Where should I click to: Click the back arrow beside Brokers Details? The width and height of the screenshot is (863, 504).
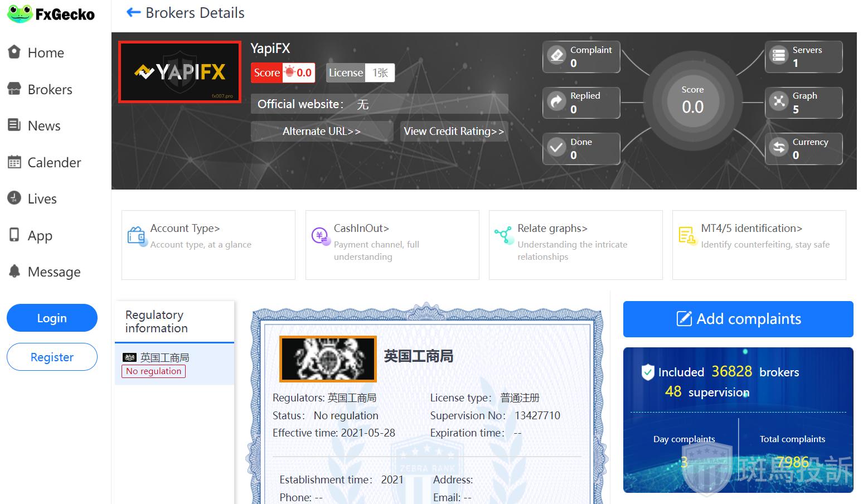133,12
